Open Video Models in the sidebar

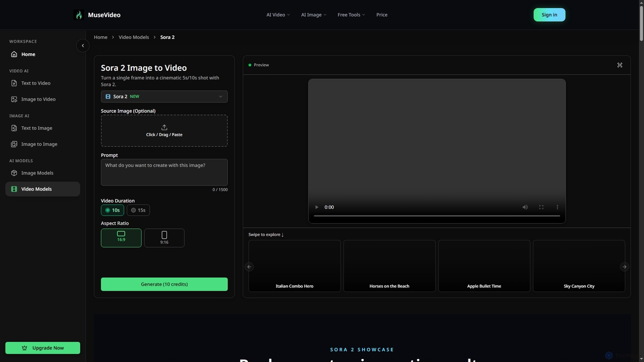coord(43,189)
